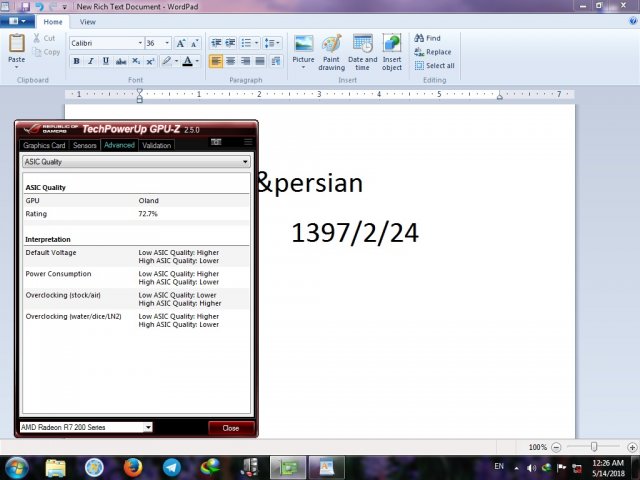This screenshot has width=640, height=480.
Task: Toggle Italic formatting
Action: pos(91,61)
